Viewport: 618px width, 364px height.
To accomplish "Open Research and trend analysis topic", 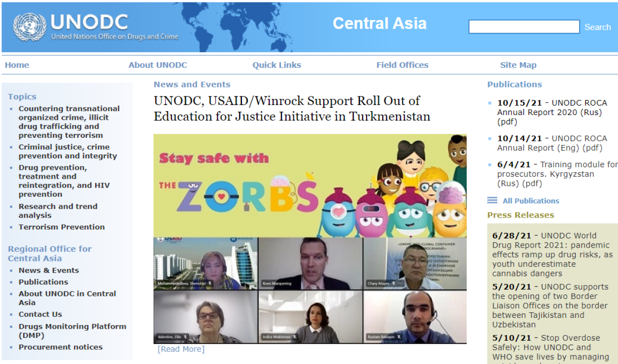I will [58, 211].
